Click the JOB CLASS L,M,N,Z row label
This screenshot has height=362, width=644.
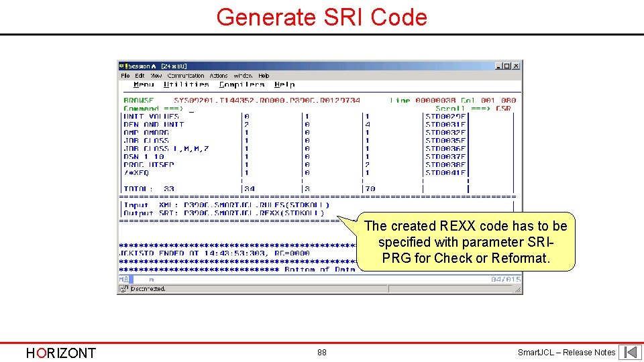click(x=166, y=149)
